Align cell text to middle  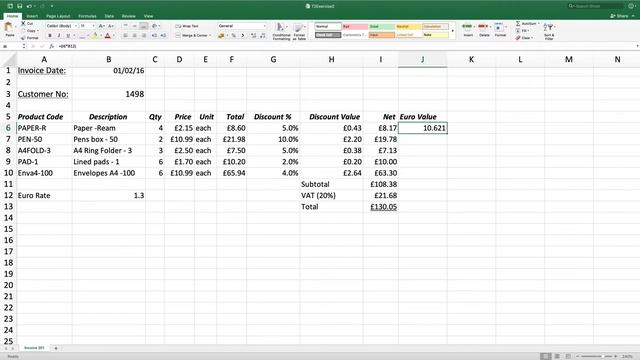pos(134,26)
